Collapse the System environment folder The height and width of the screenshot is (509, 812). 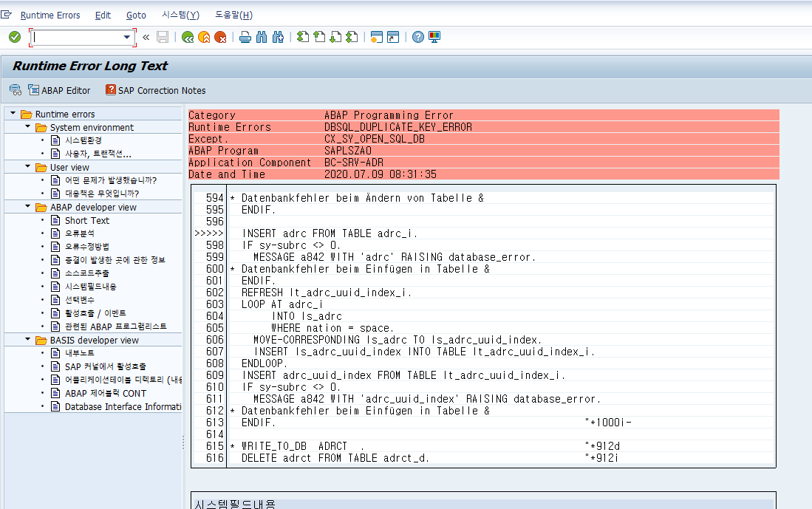pyautogui.click(x=27, y=126)
